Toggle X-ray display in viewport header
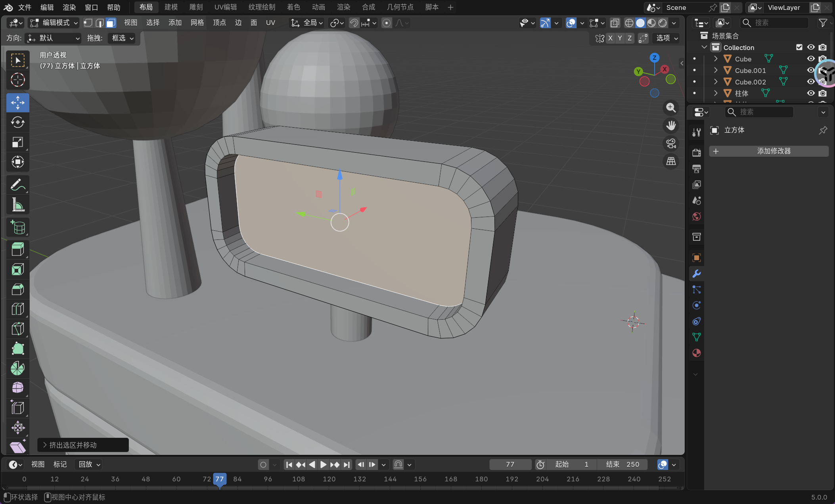 (x=615, y=23)
